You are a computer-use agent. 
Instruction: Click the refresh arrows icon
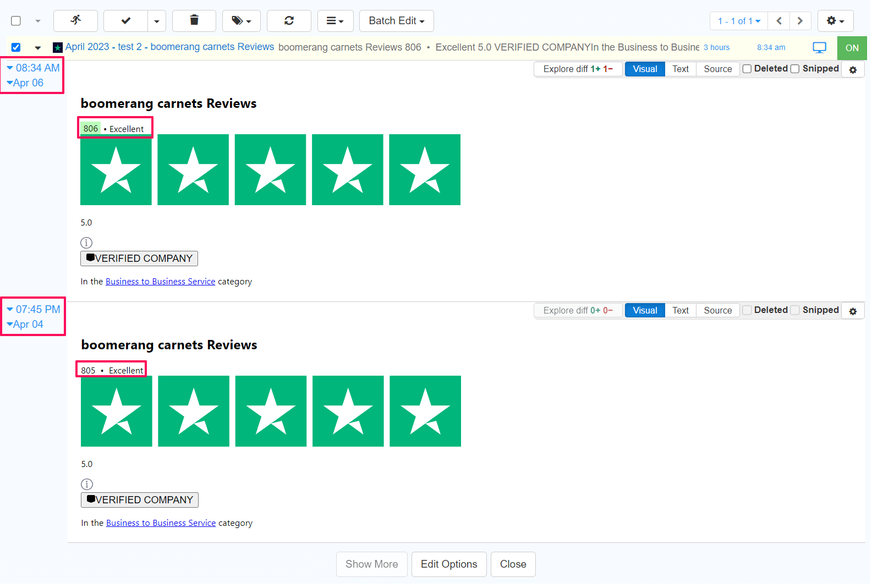coord(289,21)
